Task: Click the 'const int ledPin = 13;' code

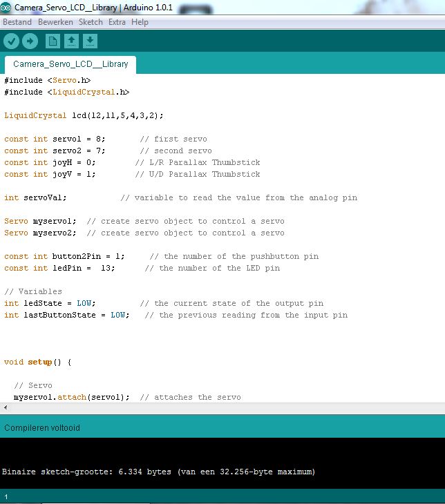Action: 59,268
